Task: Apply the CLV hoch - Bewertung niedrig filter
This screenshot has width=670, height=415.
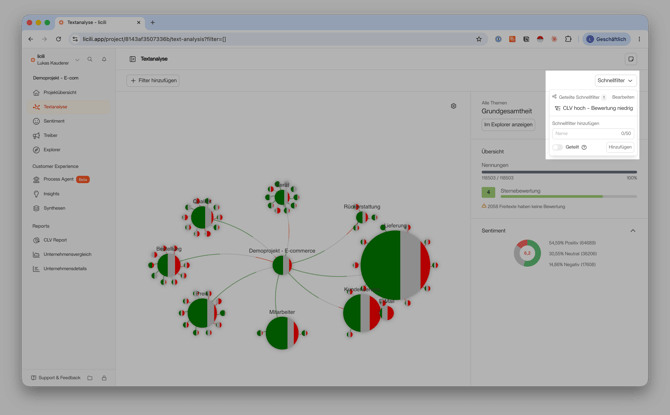Action: (x=594, y=108)
